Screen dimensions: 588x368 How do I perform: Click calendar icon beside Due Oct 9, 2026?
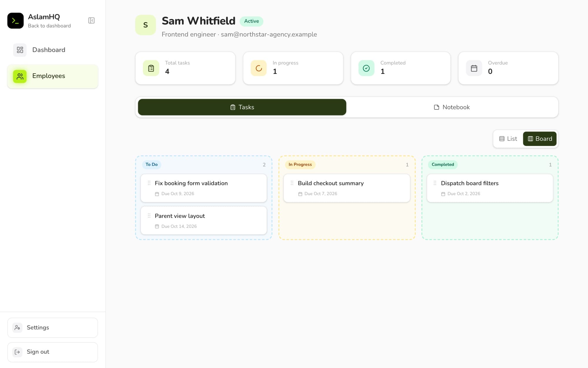(157, 194)
